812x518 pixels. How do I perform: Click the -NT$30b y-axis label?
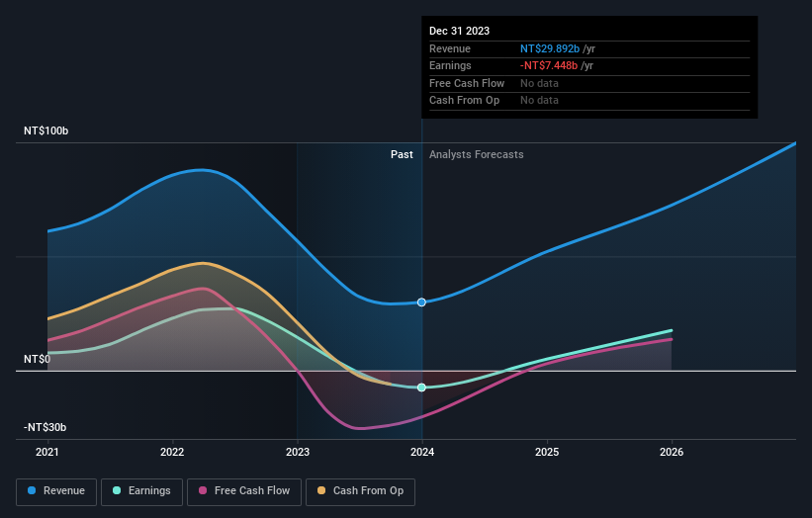point(45,427)
